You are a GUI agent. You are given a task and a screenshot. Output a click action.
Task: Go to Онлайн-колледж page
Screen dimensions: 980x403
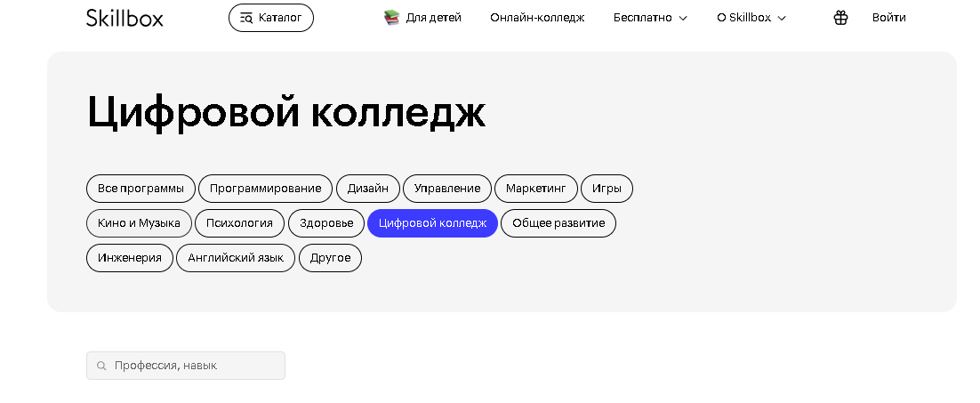coord(537,18)
